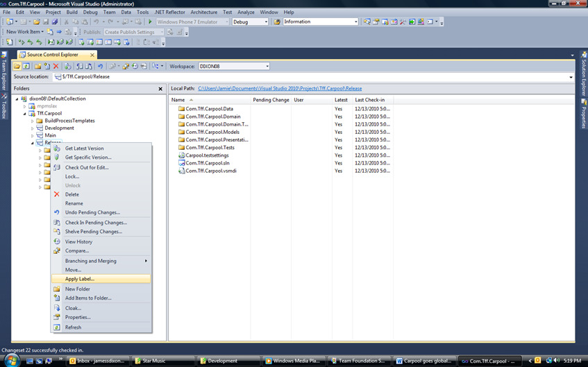Click the green arrow Start Page icon in main toolbar
The width and height of the screenshot is (588, 367).
point(412,22)
